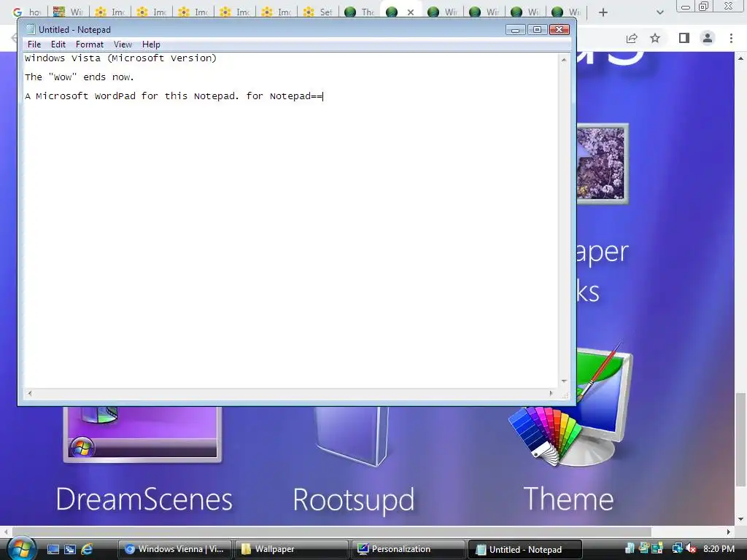747x560 pixels.
Task: Toggle the browser side panel icon
Action: [684, 38]
